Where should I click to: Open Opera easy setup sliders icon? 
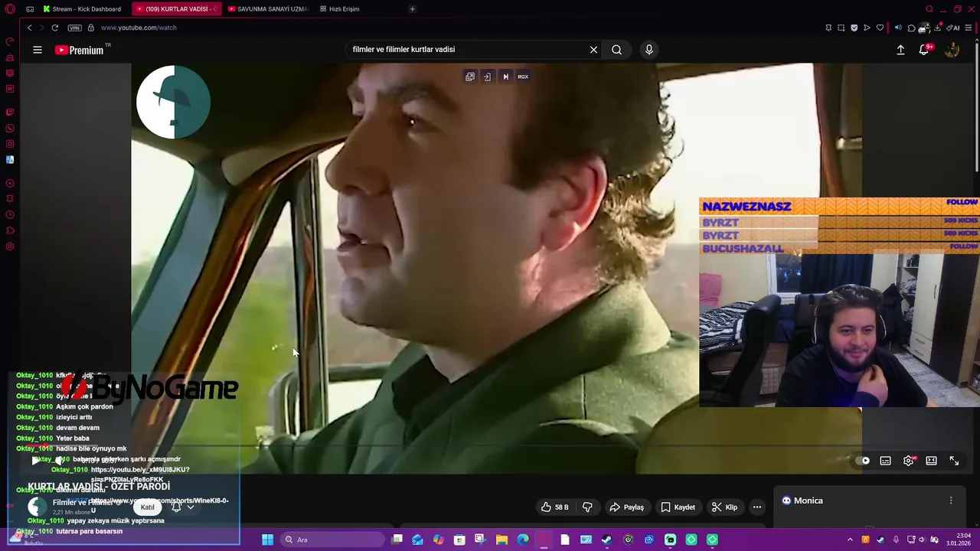(969, 28)
